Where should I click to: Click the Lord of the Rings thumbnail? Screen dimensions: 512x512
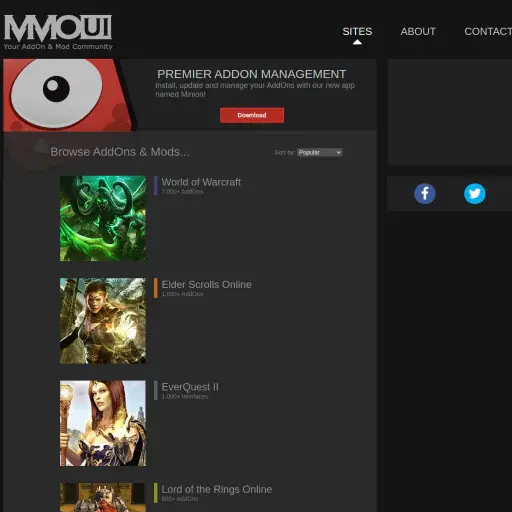pos(103,497)
